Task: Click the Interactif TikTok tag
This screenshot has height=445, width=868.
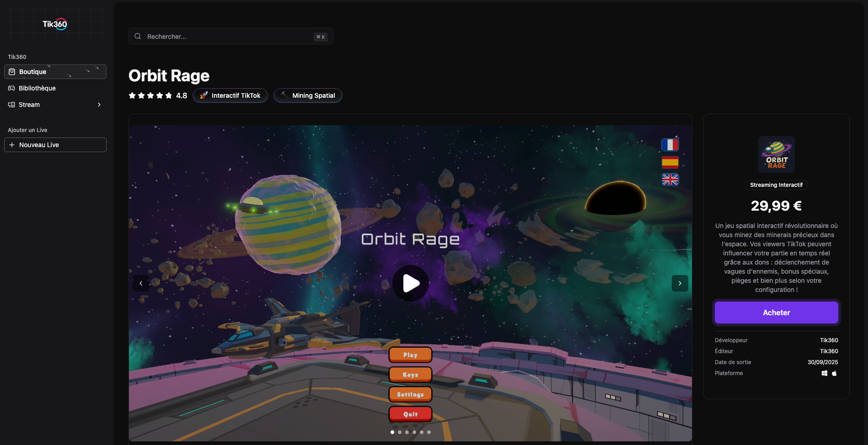Action: [230, 95]
